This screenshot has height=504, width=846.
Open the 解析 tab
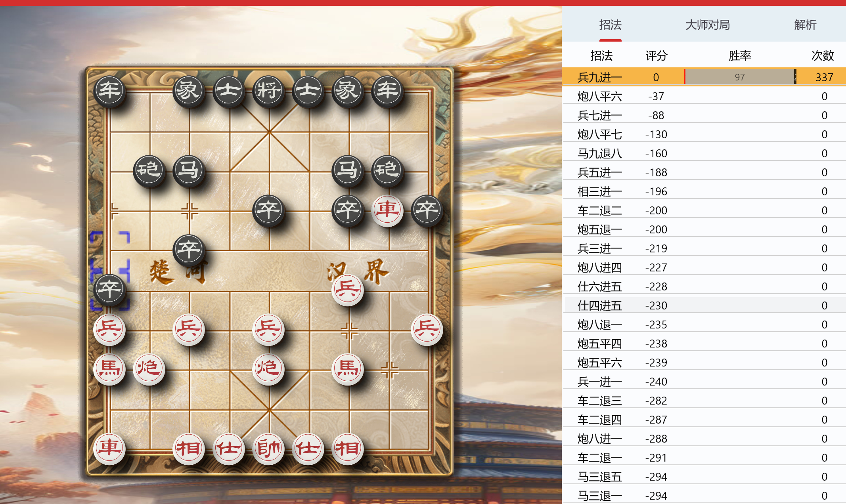point(805,25)
